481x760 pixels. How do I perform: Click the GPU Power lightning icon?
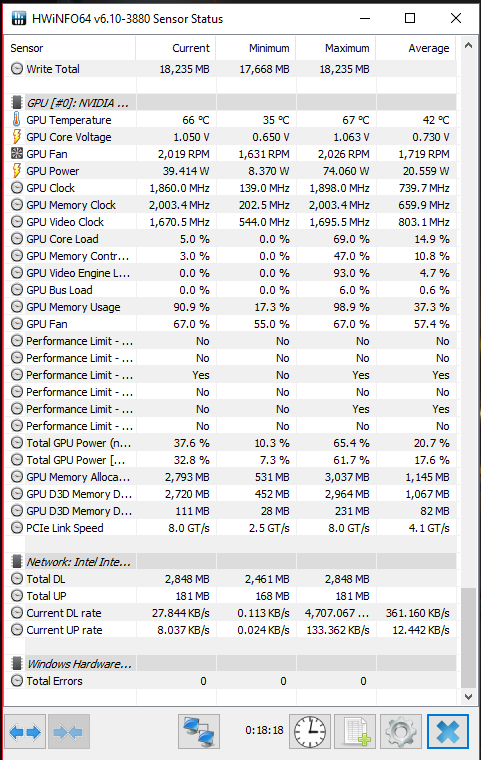pyautogui.click(x=16, y=171)
